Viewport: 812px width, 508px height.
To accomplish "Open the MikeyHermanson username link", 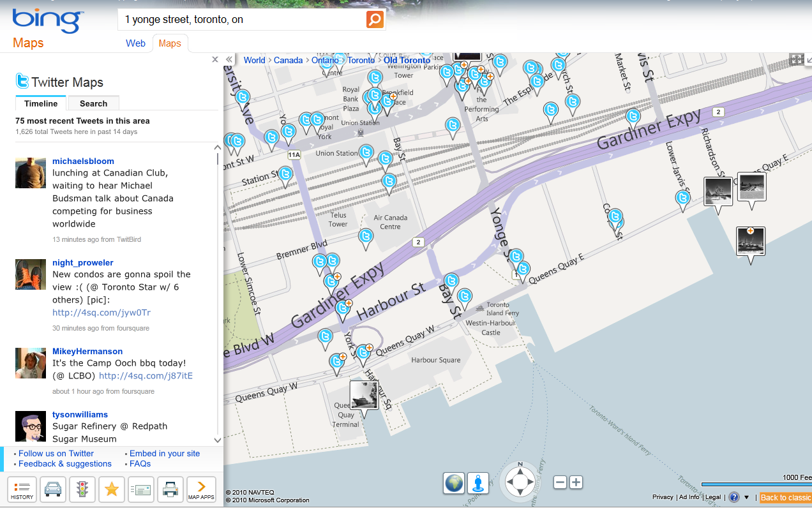I will (87, 351).
